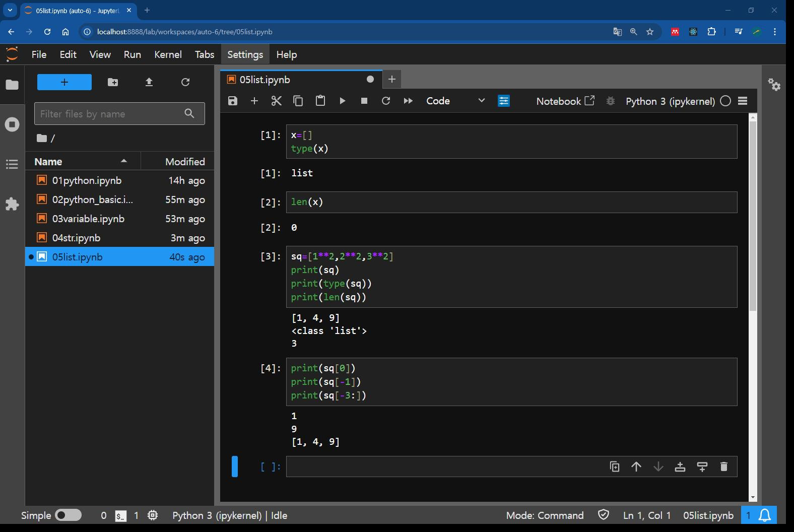Open 03variable.ipynb from the file browser
The width and height of the screenshot is (794, 532).
point(88,219)
